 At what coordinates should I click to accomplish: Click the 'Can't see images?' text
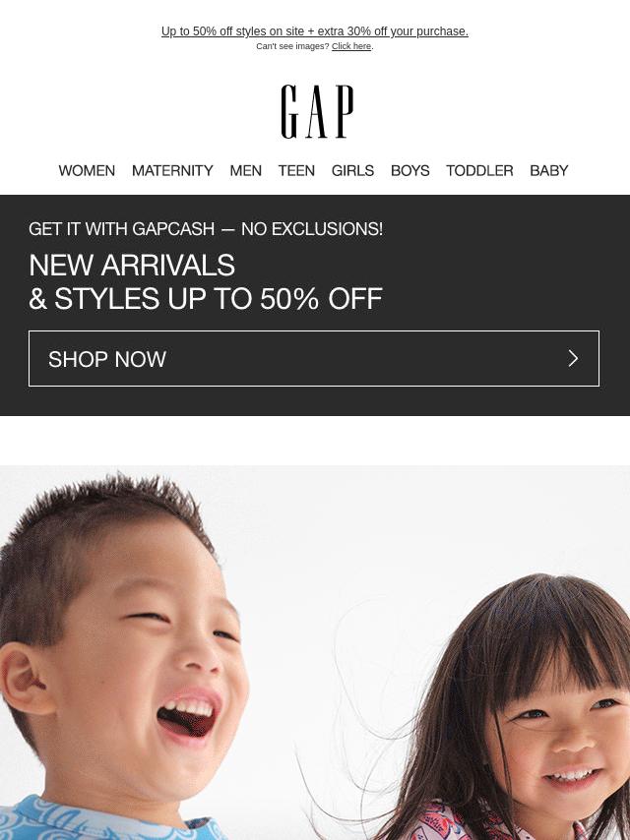pos(292,46)
